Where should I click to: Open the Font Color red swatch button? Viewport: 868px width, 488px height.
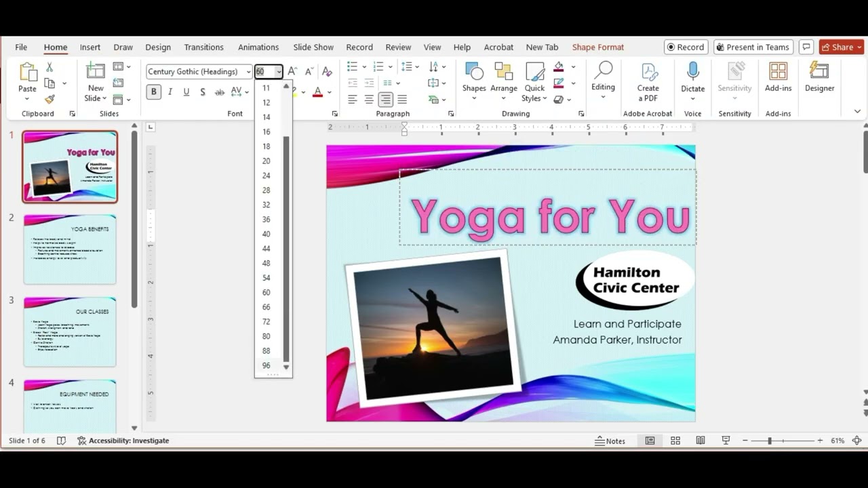(317, 92)
